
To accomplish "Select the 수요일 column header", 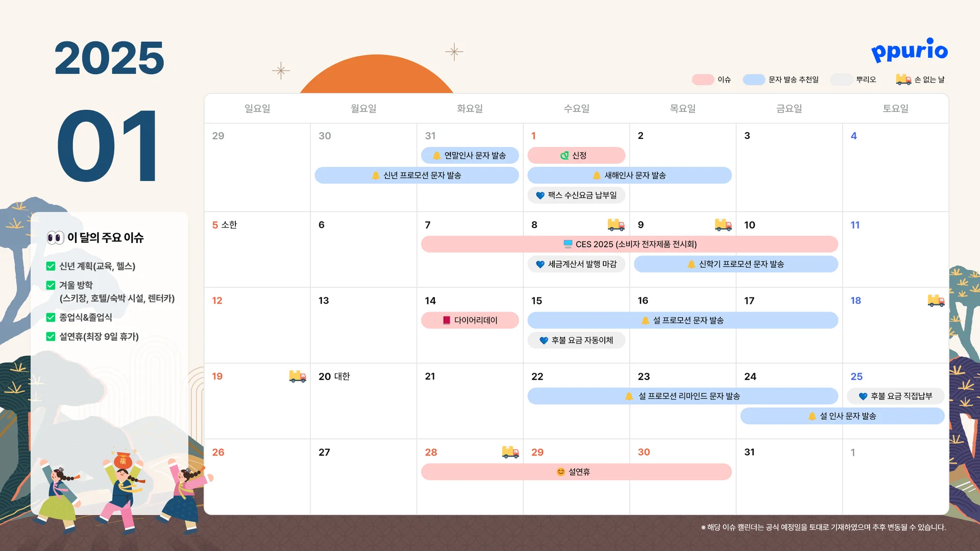I will (576, 109).
